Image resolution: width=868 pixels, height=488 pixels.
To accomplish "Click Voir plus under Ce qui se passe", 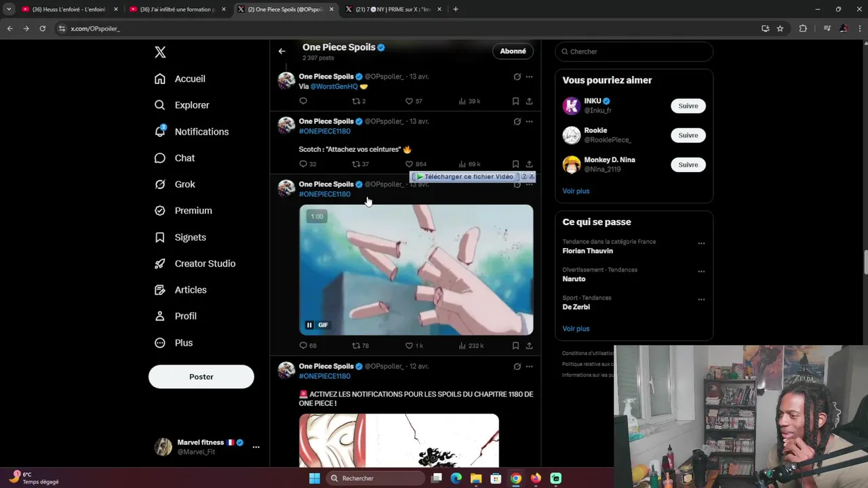I will [x=576, y=329].
